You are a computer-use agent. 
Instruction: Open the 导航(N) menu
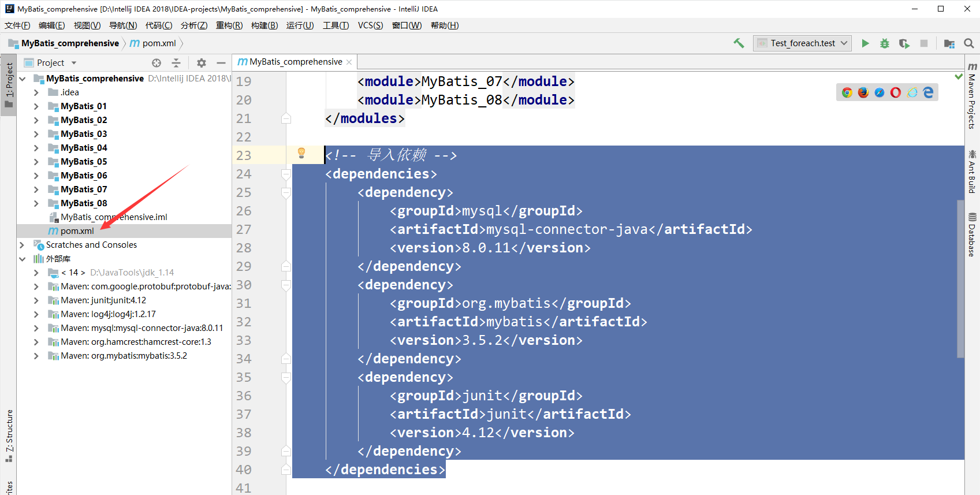pos(123,25)
